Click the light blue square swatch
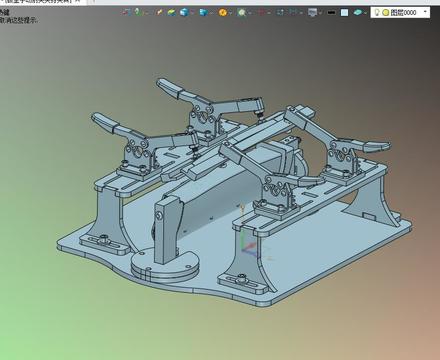Viewport: 440px width, 360px height. [344, 13]
